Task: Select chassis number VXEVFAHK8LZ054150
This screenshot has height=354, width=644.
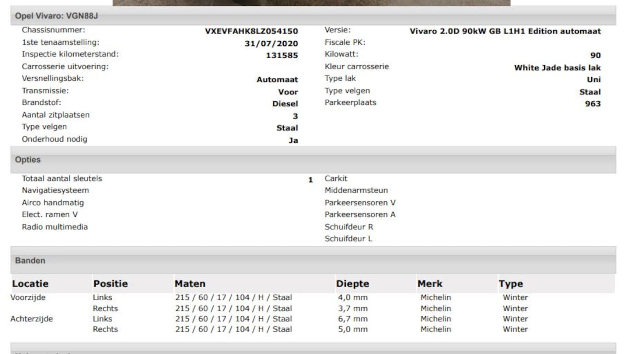Action: coord(251,31)
